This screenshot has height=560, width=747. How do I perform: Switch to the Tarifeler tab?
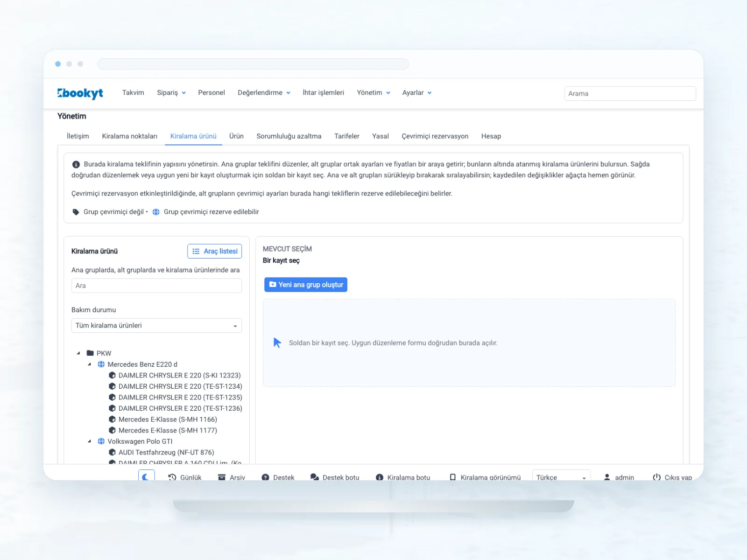347,136
